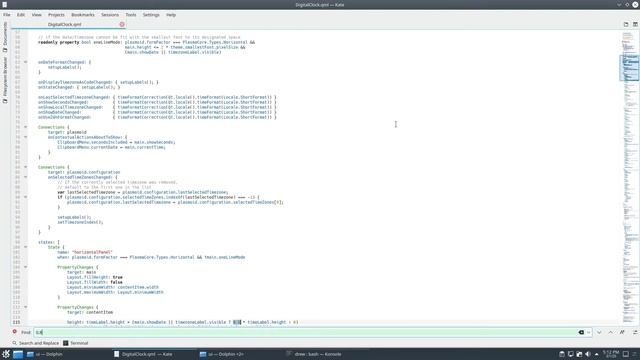Click the desktop pager icon on the taskbar
The height and width of the screenshot is (360, 640).
point(18,354)
